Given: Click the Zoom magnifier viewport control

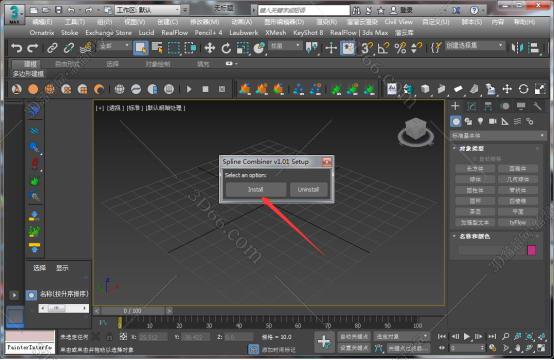Looking at the screenshot, I should (x=506, y=336).
